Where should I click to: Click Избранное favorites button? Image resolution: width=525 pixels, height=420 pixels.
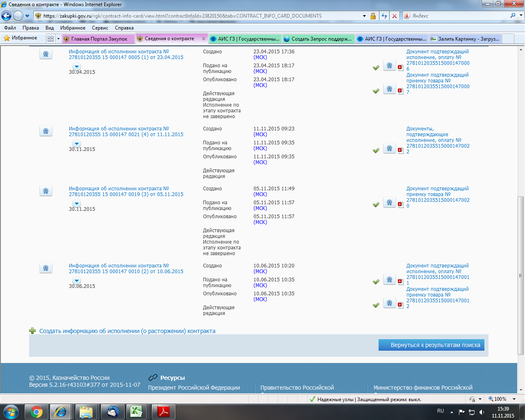coord(20,38)
